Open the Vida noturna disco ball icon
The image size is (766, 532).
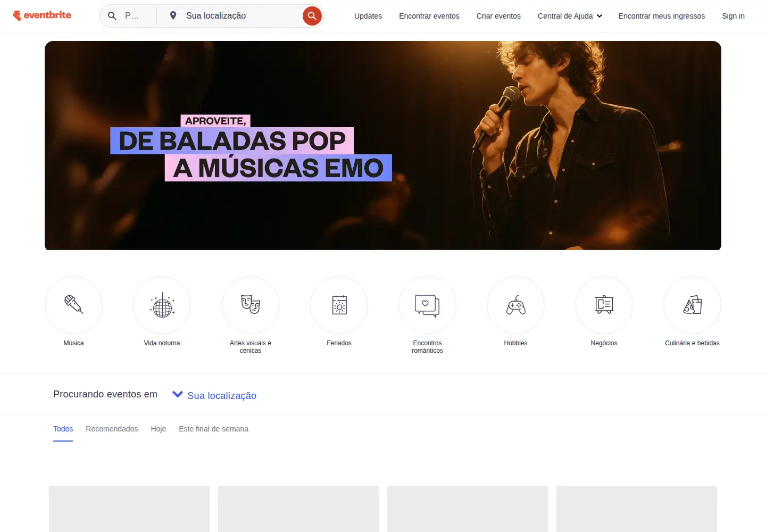coord(162,305)
